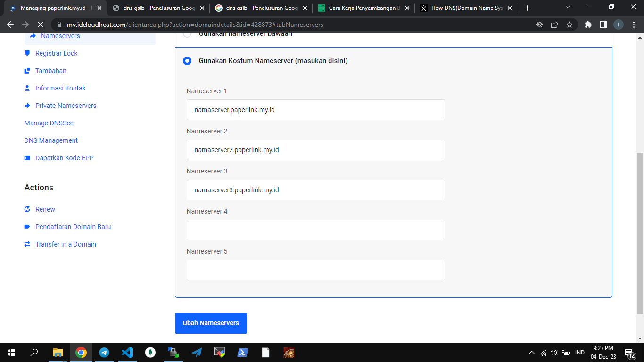644x362 pixels.
Task: Switch to the Cara Kerja Penyeimbangan tab
Action: pos(362,8)
